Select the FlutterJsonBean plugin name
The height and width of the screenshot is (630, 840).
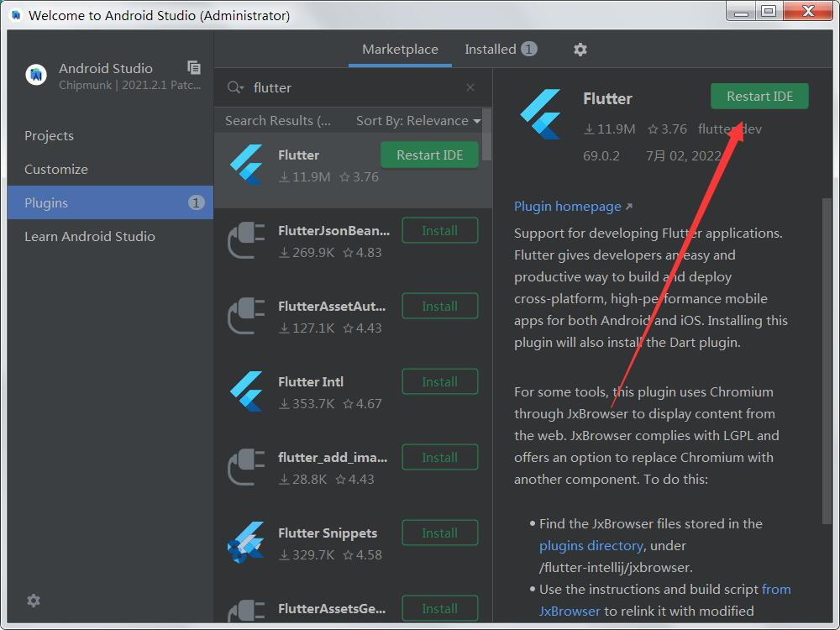333,230
